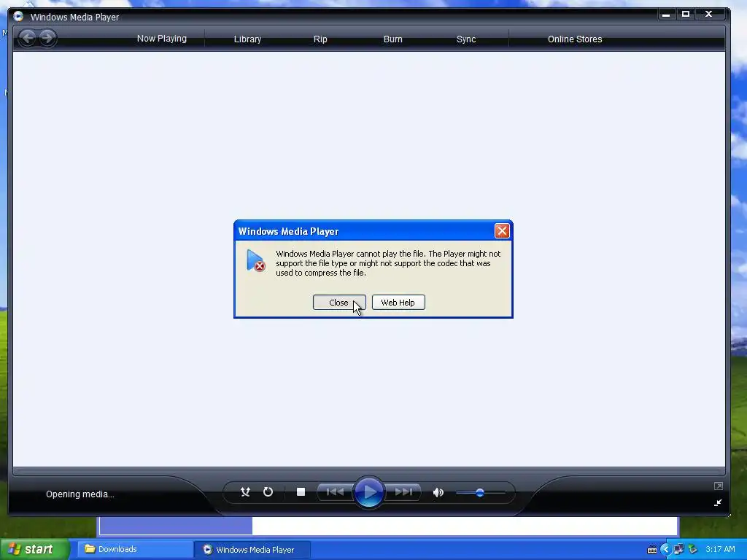The height and width of the screenshot is (560, 747).
Task: Click the 3:17 AM system clock
Action: [x=720, y=550]
